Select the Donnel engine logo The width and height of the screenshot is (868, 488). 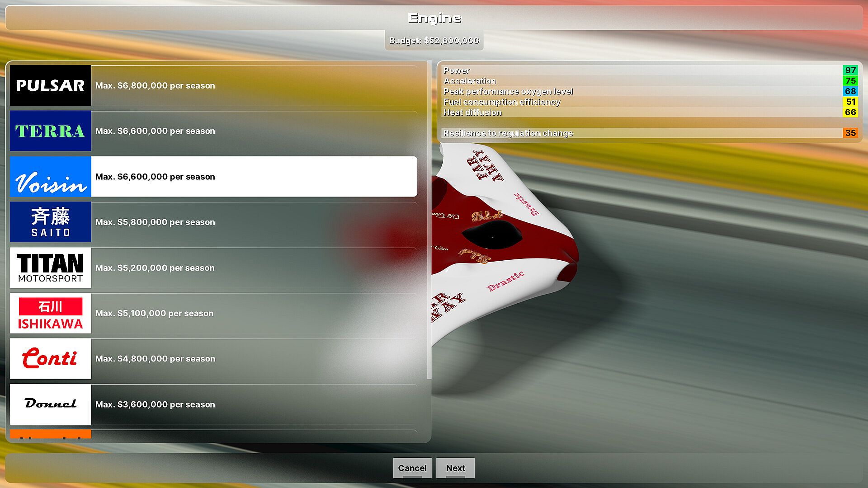coord(50,404)
